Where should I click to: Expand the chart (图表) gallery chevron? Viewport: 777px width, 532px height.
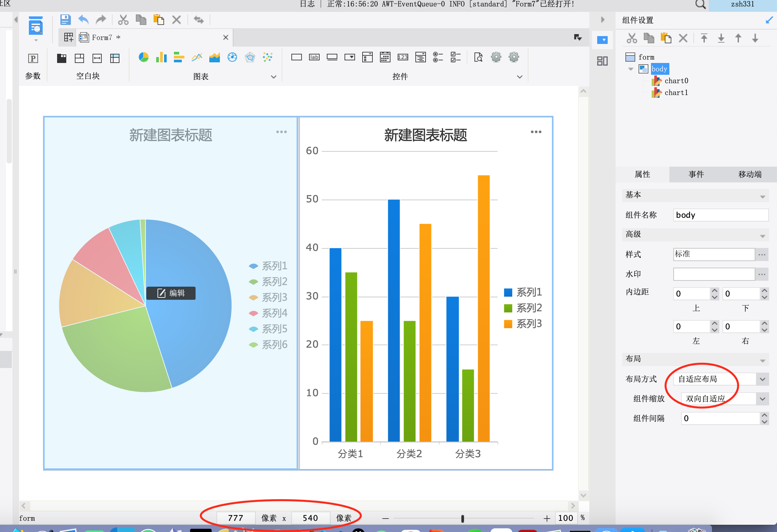[x=273, y=77]
